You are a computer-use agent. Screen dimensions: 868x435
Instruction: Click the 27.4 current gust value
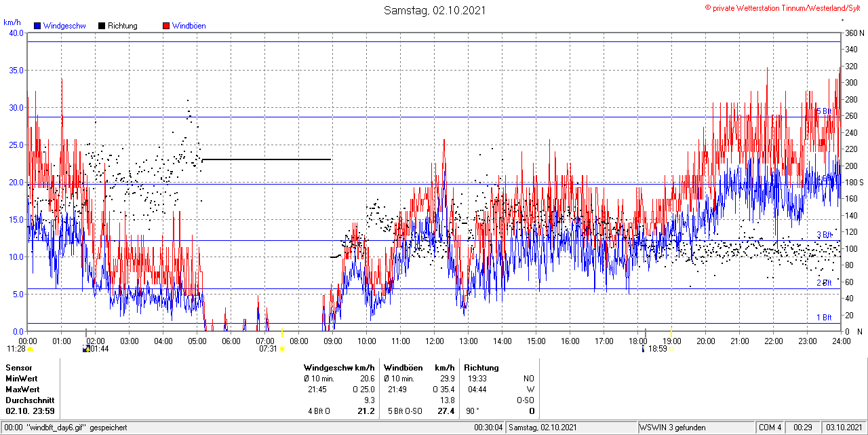point(446,411)
